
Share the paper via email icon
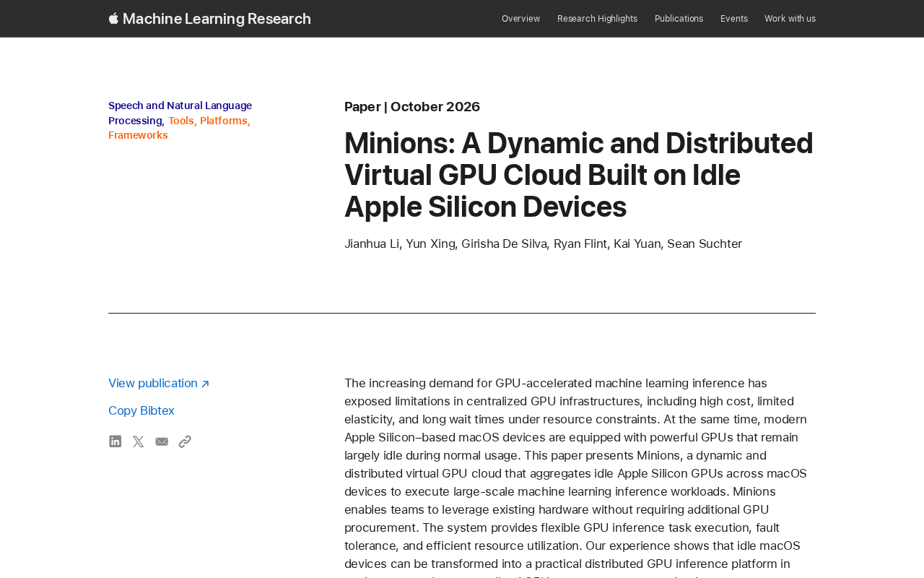162,441
